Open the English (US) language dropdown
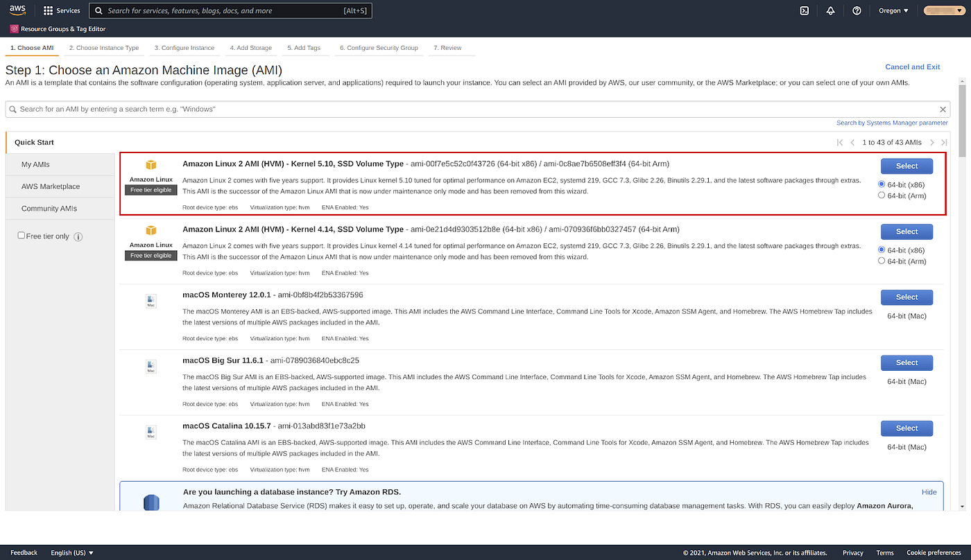The width and height of the screenshot is (971, 560). click(x=72, y=552)
